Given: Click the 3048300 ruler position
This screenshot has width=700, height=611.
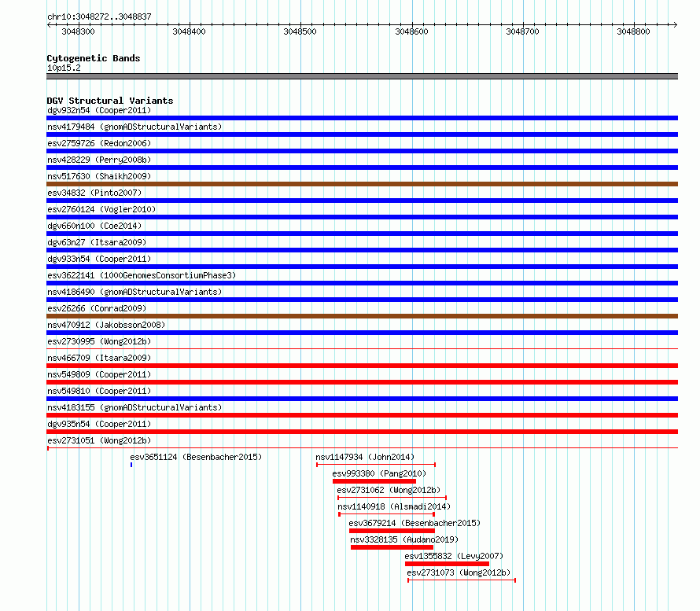Looking at the screenshot, I should coord(78,31).
